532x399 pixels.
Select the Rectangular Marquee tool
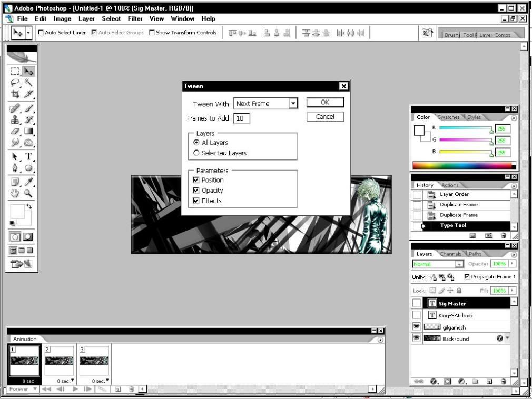[x=15, y=71]
